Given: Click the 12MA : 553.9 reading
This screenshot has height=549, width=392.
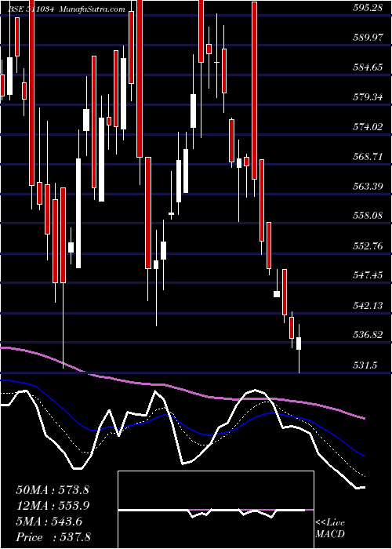Looking at the screenshot, I should 53,506.
